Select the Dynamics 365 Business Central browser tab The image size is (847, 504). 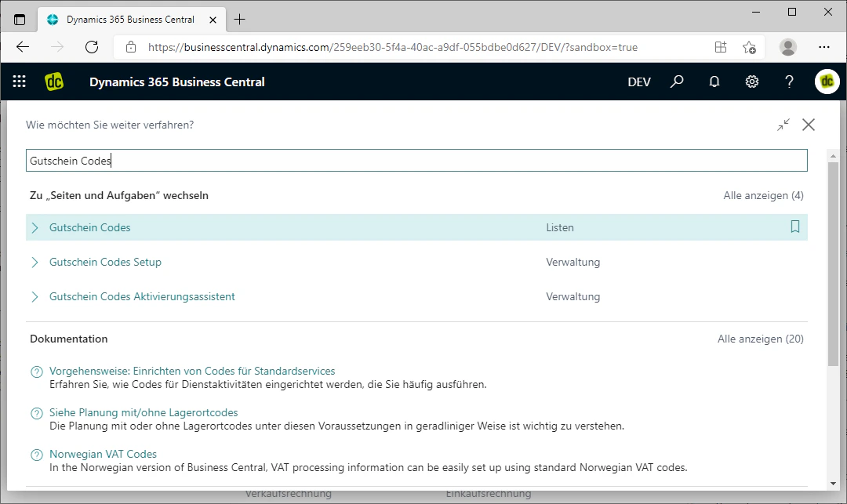[129, 20]
